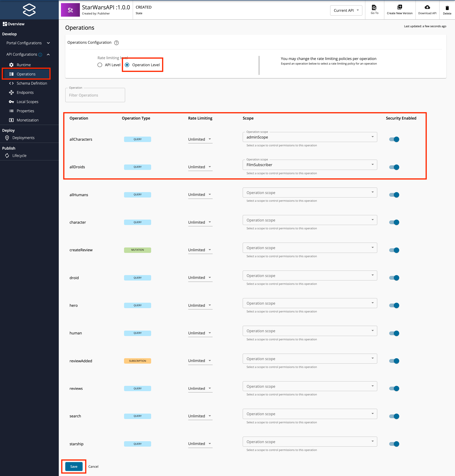Viewport: 455px width, 476px height.
Task: Click the SUBSCRIPTION type badge for reviewAdded
Action: coord(138,361)
